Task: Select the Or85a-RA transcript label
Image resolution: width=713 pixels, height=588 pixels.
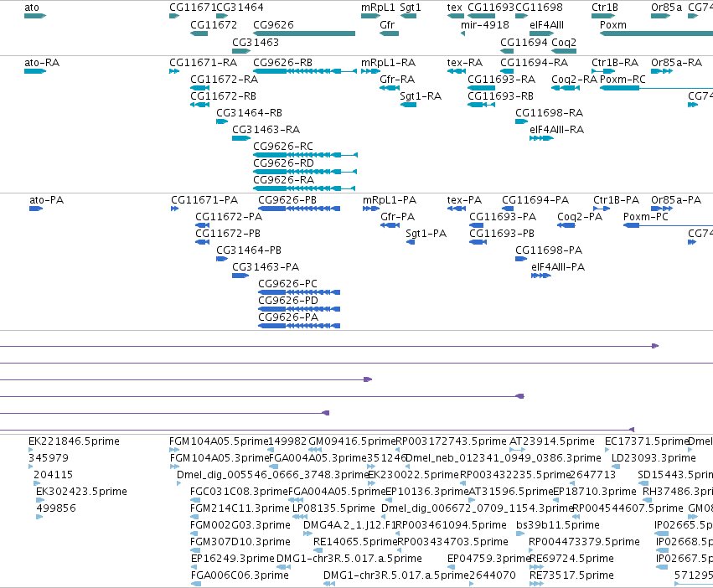Action: (x=676, y=62)
